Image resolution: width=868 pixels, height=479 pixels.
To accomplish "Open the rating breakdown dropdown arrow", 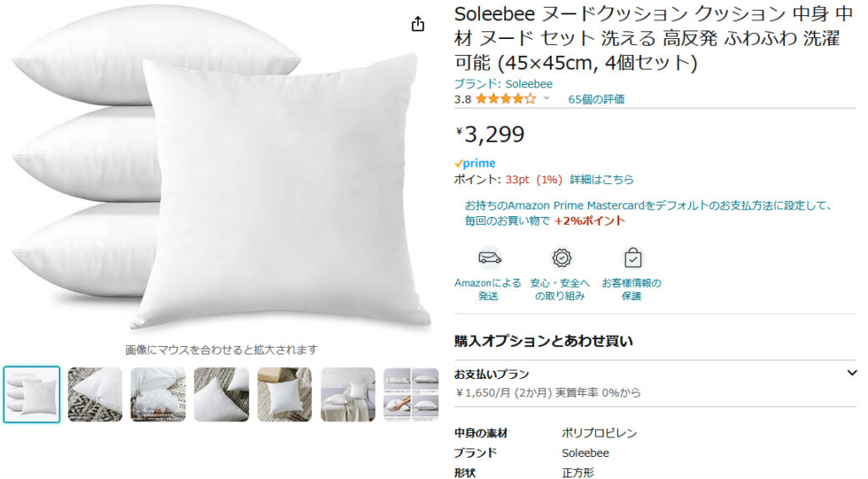I will point(547,99).
